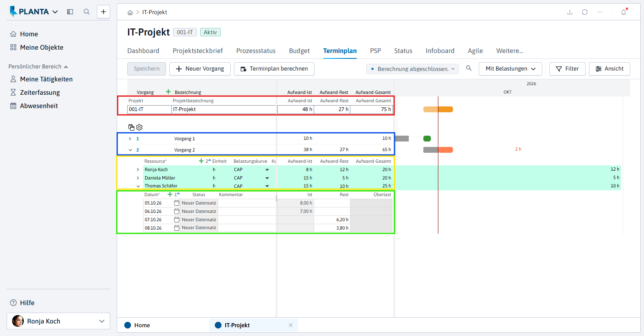
Task: Open the Agile tab
Action: pos(475,51)
